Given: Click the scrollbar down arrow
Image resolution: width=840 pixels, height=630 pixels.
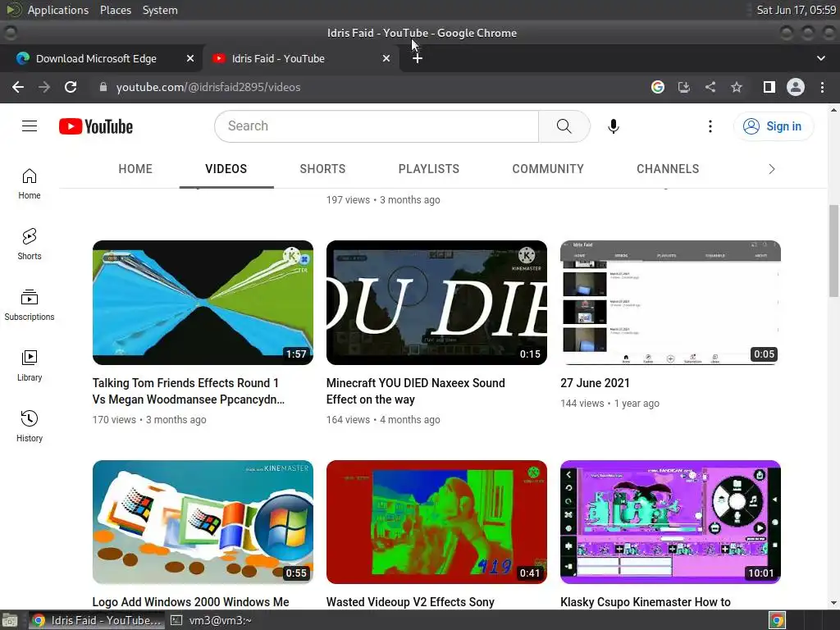Looking at the screenshot, I should pyautogui.click(x=833, y=603).
